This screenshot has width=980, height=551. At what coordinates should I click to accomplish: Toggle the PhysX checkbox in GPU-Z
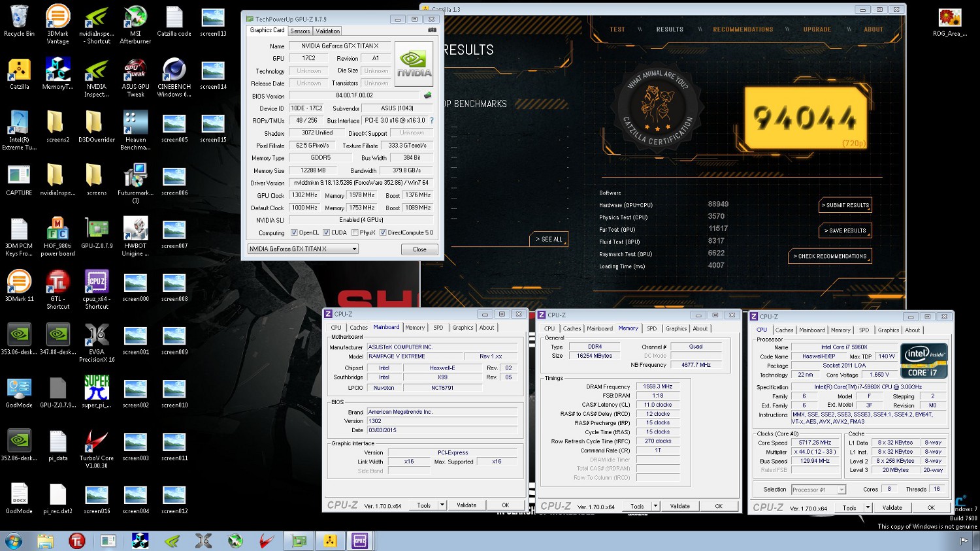[x=355, y=232]
